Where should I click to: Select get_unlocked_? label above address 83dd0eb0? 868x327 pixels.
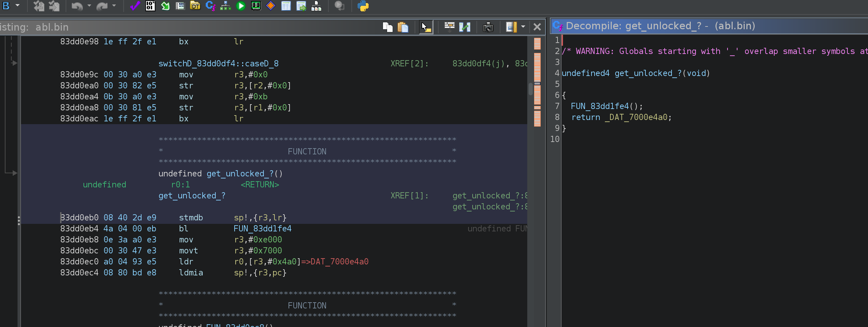pyautogui.click(x=192, y=196)
